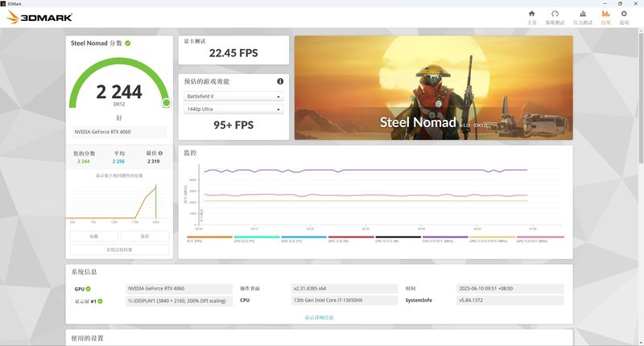
Task: Click the 13th Gen Intel Core i7-13650HX field
Action: [345, 300]
